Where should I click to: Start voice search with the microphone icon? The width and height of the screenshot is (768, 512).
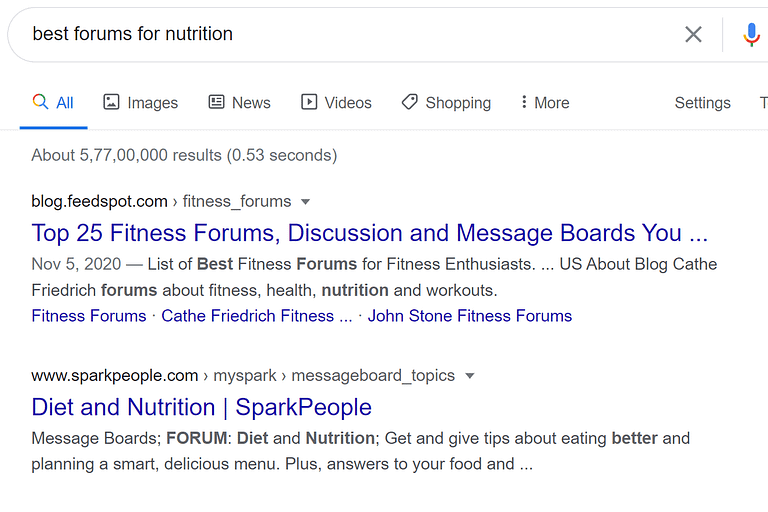(751, 34)
